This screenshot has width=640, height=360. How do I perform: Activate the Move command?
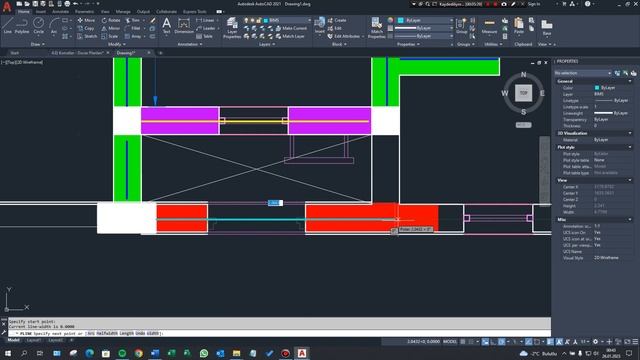[86, 20]
